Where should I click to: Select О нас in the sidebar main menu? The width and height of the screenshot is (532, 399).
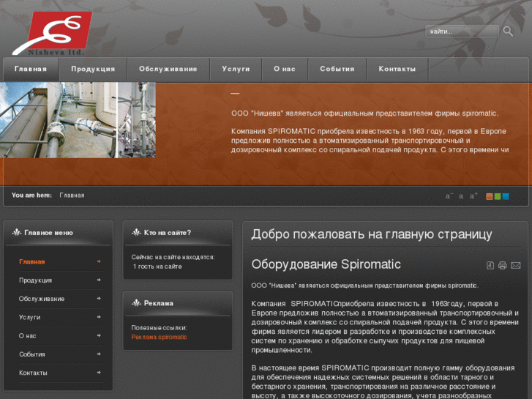pos(27,336)
